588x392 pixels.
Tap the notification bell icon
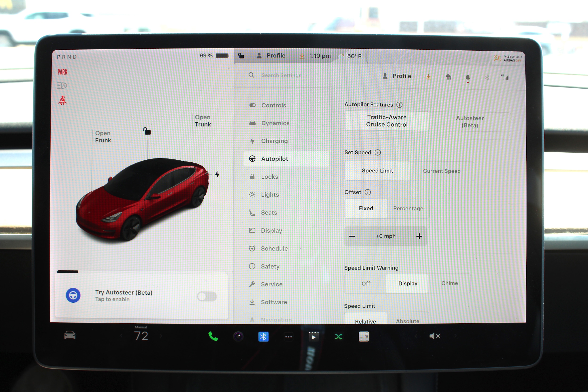click(x=468, y=78)
